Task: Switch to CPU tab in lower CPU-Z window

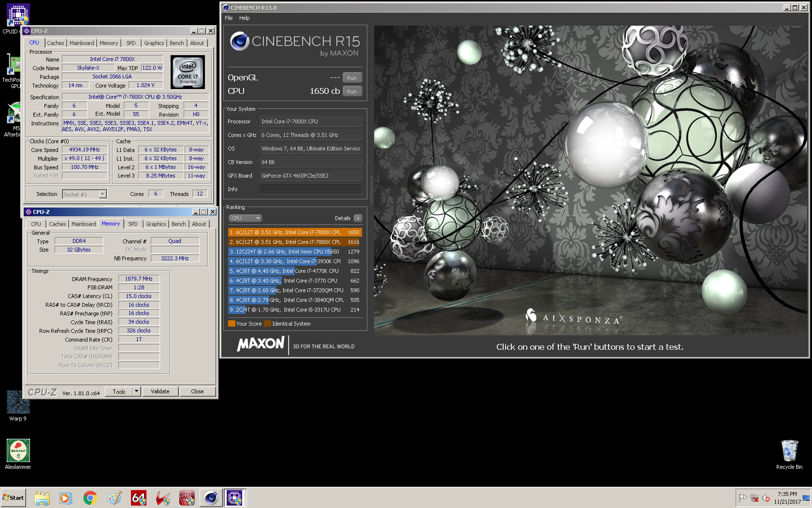Action: pos(36,224)
